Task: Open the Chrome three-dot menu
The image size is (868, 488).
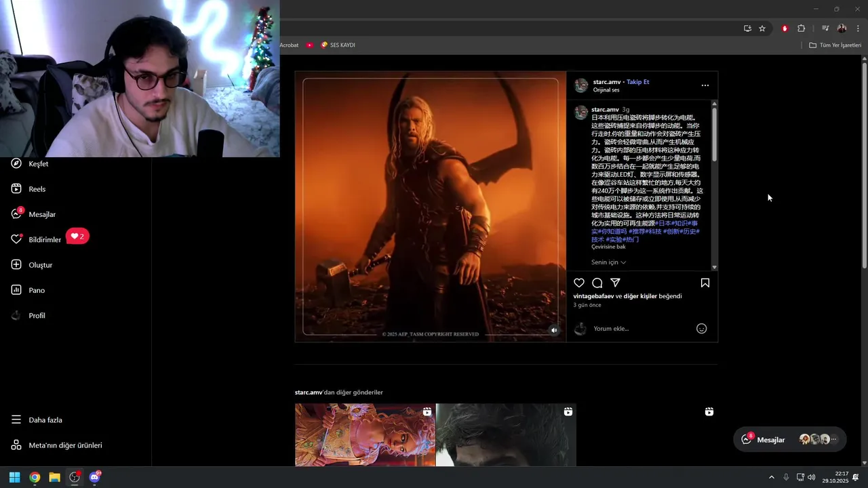Action: point(858,28)
